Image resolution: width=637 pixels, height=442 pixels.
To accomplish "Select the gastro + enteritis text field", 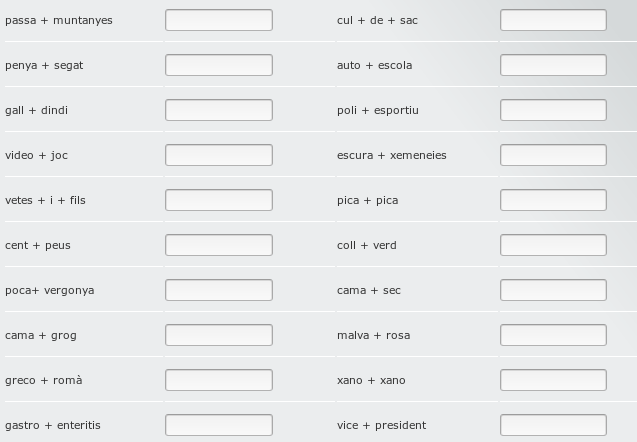I will (x=218, y=425).
